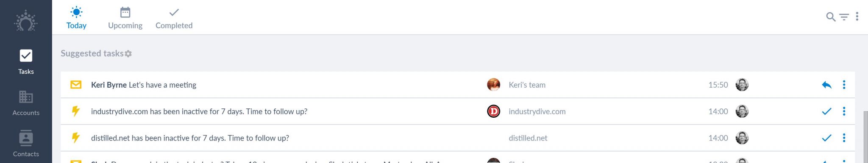Open the filter icon next to search
Screen dimensions: 868x163
pos(844,17)
